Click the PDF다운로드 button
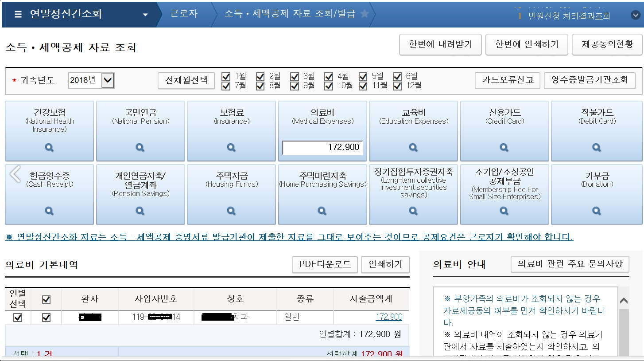 pos(325,264)
